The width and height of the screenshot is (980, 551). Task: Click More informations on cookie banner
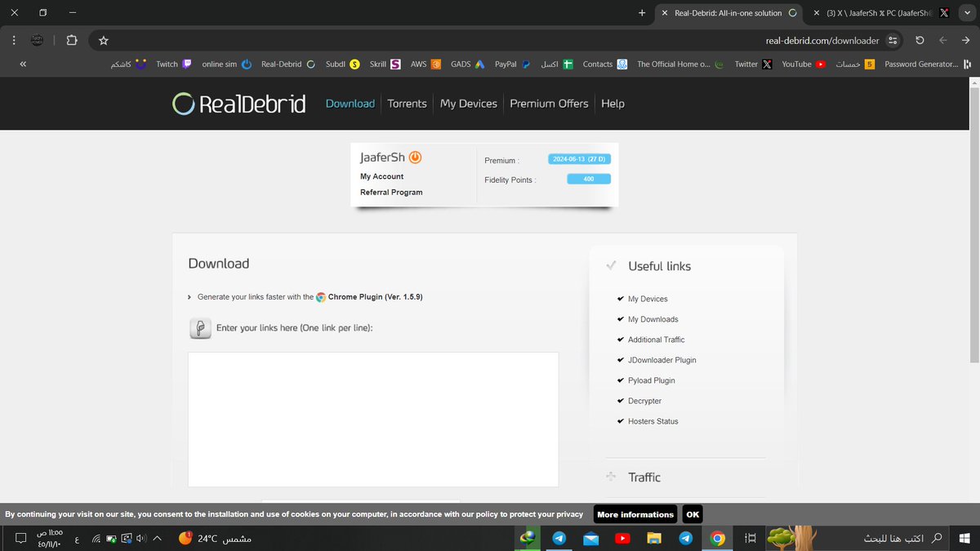635,514
